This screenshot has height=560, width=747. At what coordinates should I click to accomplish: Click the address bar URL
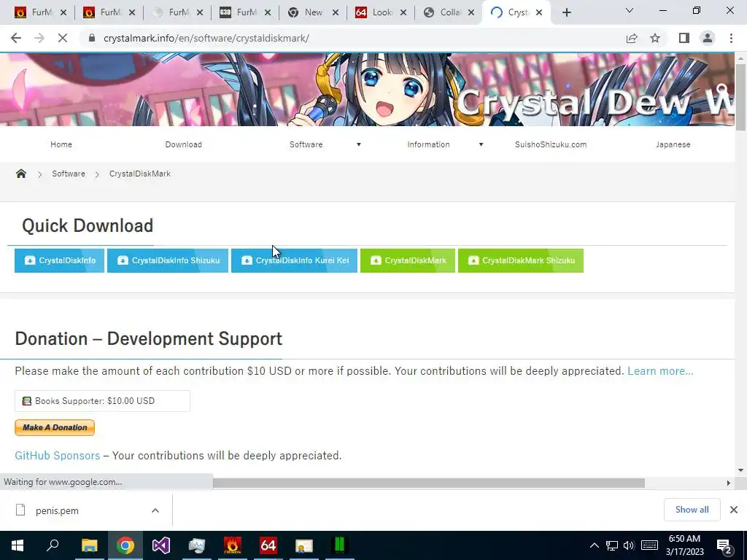206,38
